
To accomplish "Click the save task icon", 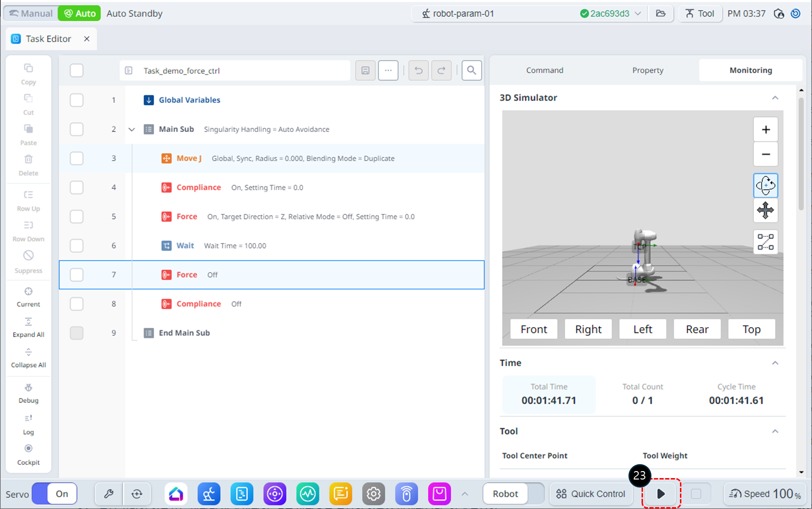I will coord(365,71).
